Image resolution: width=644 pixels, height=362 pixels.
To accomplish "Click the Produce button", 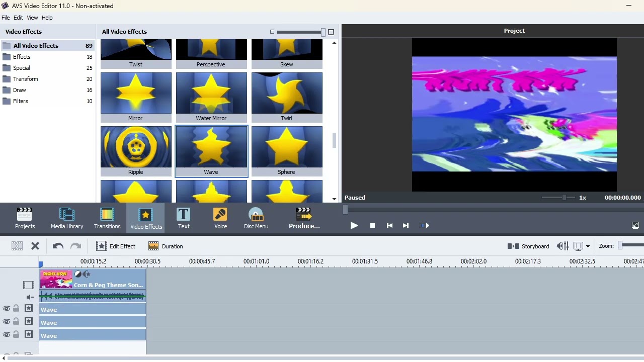I will (x=304, y=218).
